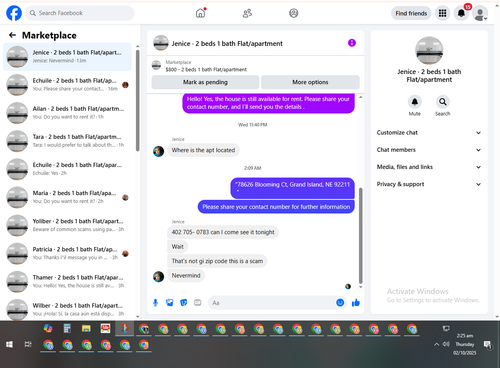Go back using the Marketplace back arrow

12,35
